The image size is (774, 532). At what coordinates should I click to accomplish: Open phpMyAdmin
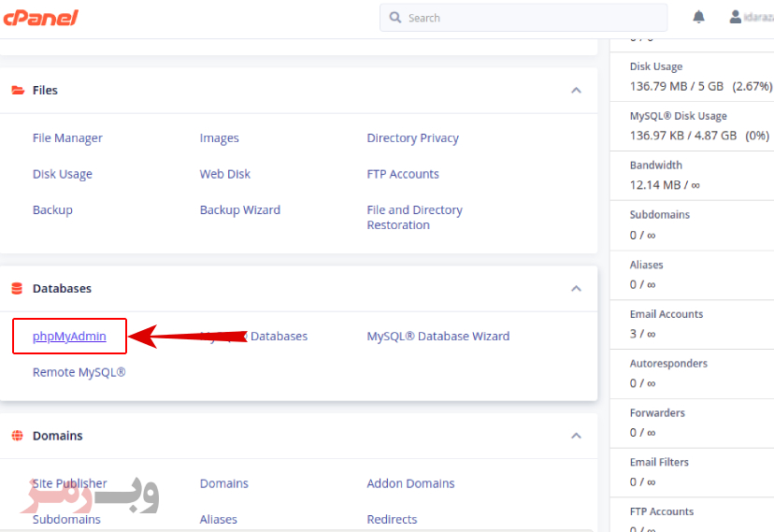(x=69, y=337)
